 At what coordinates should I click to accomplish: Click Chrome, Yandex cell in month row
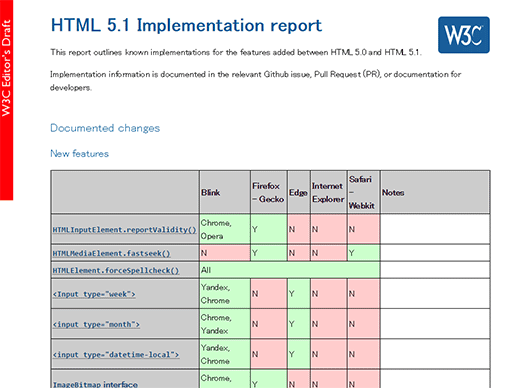coord(225,324)
